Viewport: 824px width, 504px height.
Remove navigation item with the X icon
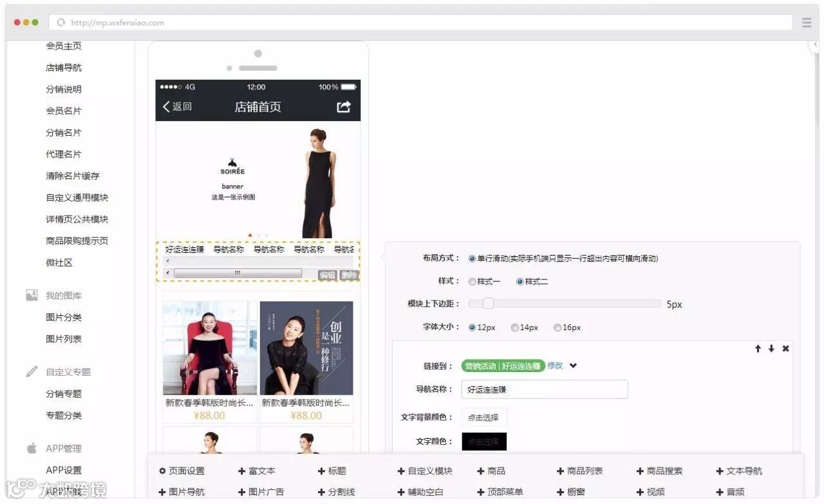785,348
